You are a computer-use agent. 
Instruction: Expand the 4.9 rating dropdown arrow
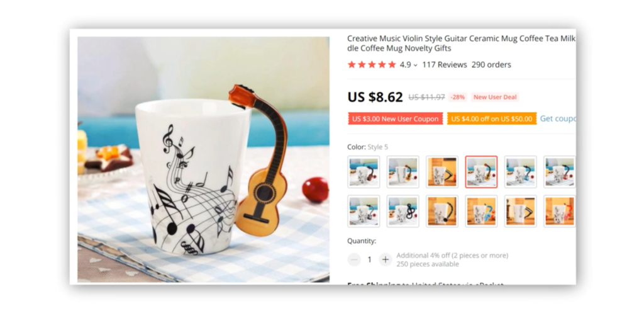point(416,65)
